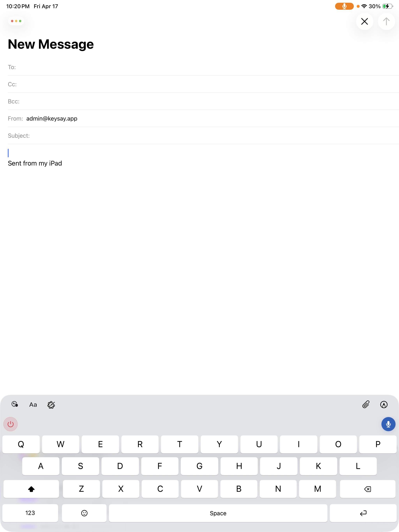Tap the N key
This screenshot has height=532, width=399.
coord(278,489)
